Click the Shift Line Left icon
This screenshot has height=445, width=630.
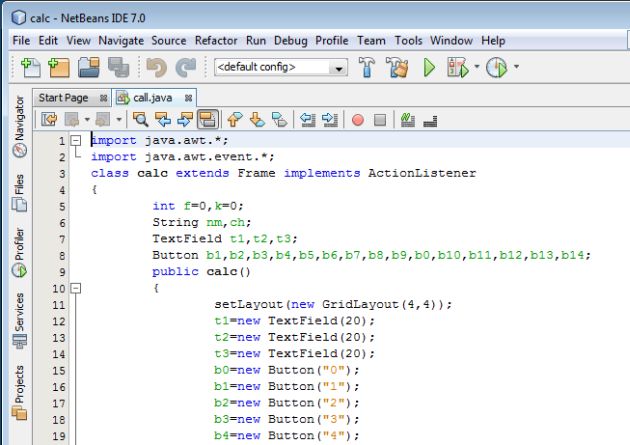tap(308, 119)
